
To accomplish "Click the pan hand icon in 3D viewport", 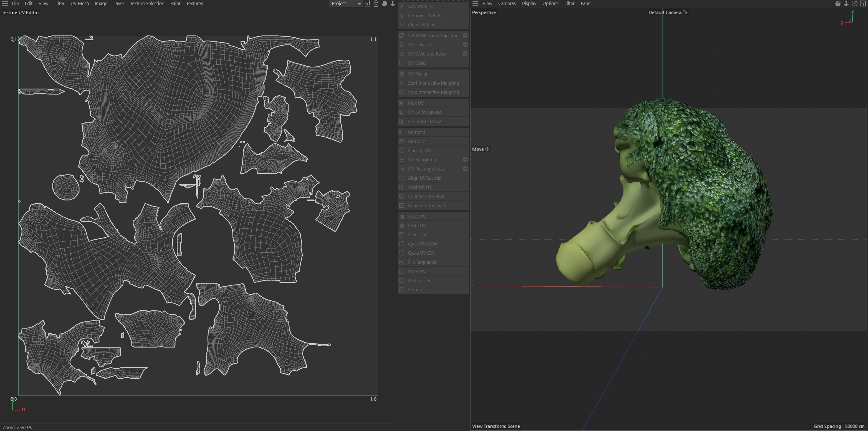I will (838, 3).
